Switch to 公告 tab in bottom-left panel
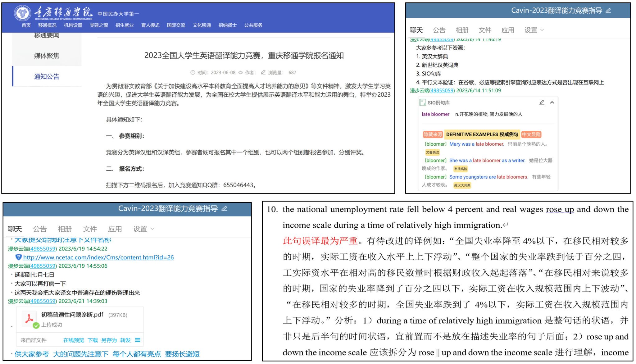 pyautogui.click(x=40, y=229)
